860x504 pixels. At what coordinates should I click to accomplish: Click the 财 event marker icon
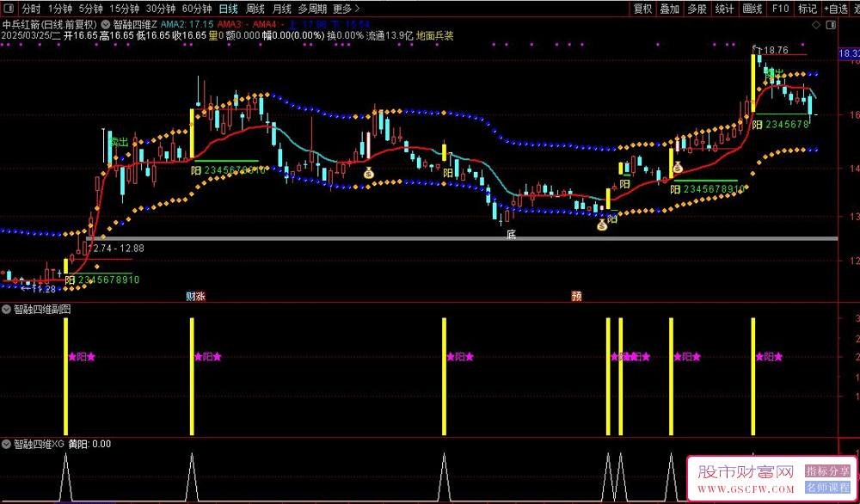[x=190, y=296]
